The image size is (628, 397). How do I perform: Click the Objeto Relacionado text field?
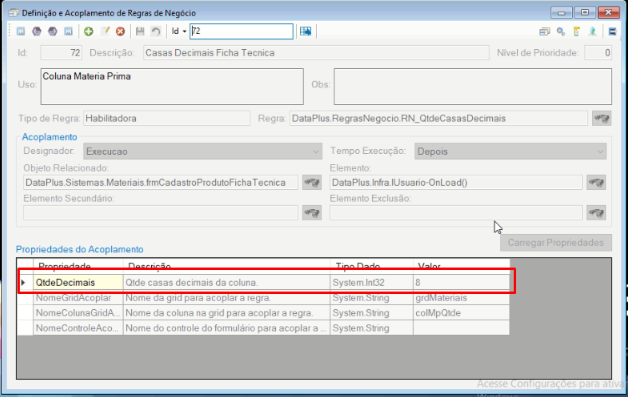[161, 183]
